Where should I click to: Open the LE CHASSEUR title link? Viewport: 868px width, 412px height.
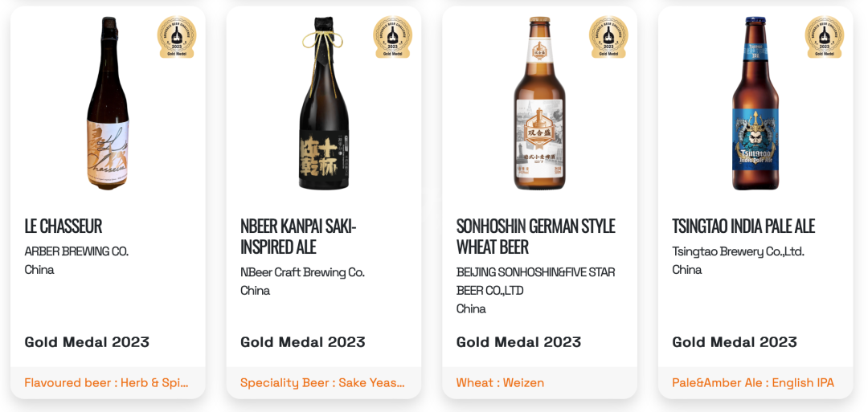[x=63, y=226]
